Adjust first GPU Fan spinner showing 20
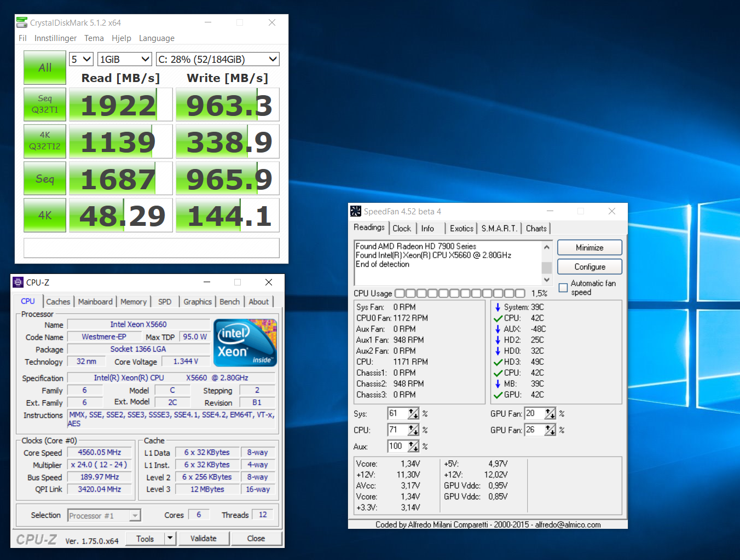 550,414
